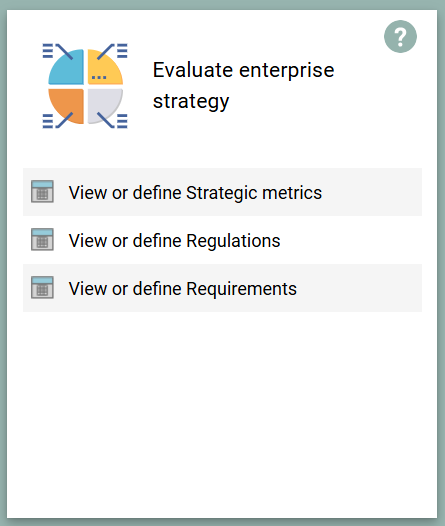Select the Evaluate enterprise strategy title
This screenshot has height=526, width=445.
coord(243,86)
